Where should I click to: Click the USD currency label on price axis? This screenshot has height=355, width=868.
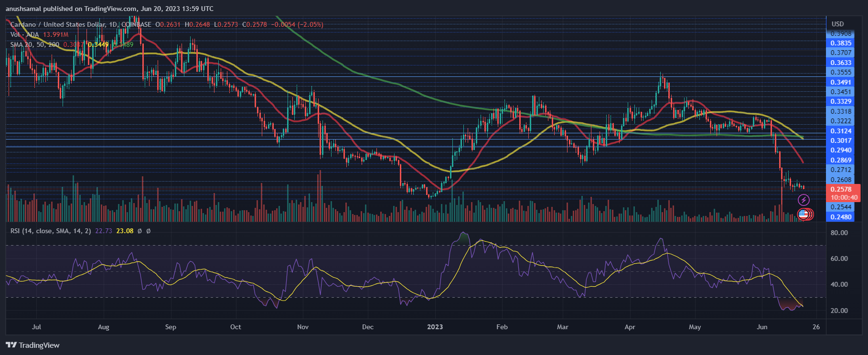coord(837,24)
